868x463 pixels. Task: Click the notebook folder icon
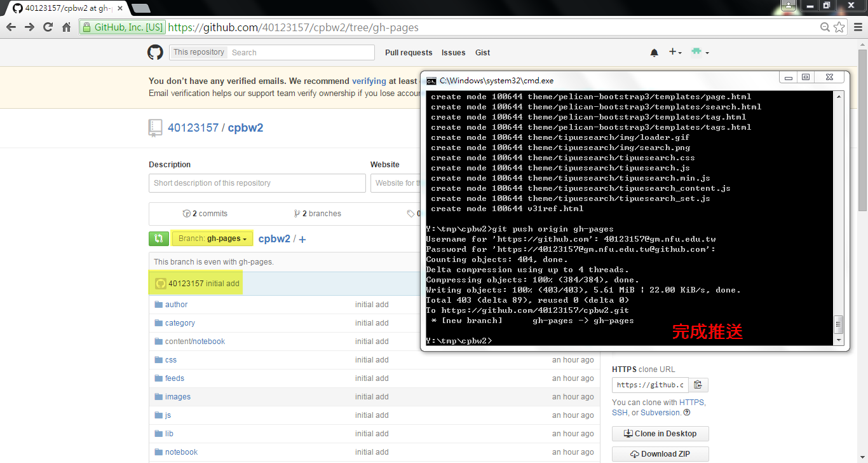pos(158,452)
